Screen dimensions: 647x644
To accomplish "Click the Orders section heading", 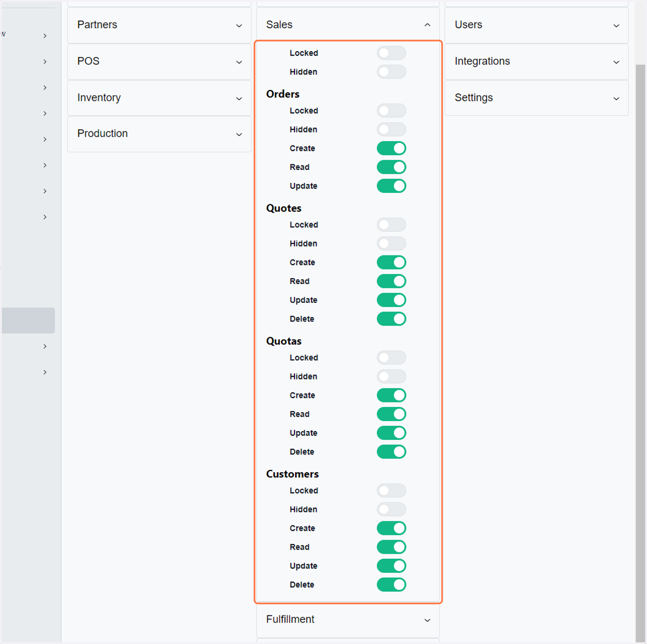I will coord(283,94).
